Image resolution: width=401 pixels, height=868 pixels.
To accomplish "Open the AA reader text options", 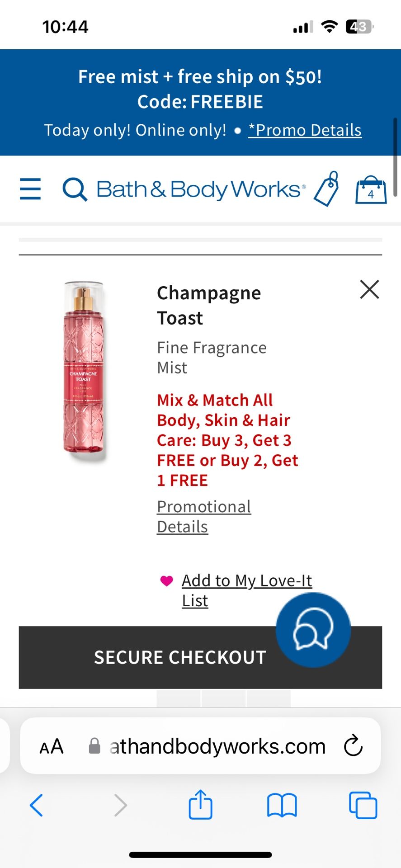I will (x=52, y=746).
